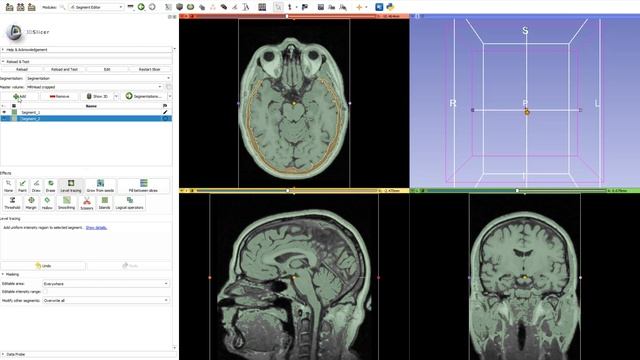Select the Segment_1 row name

(x=31, y=112)
